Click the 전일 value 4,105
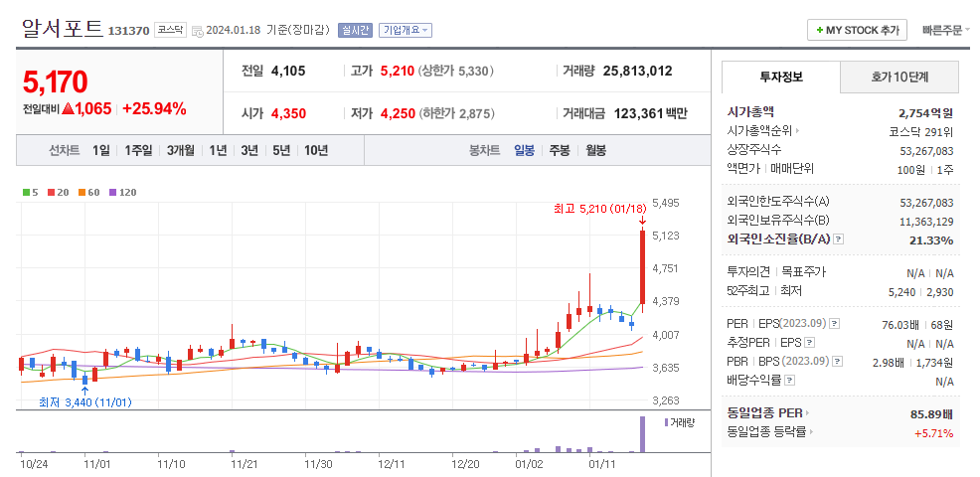 click(x=288, y=72)
